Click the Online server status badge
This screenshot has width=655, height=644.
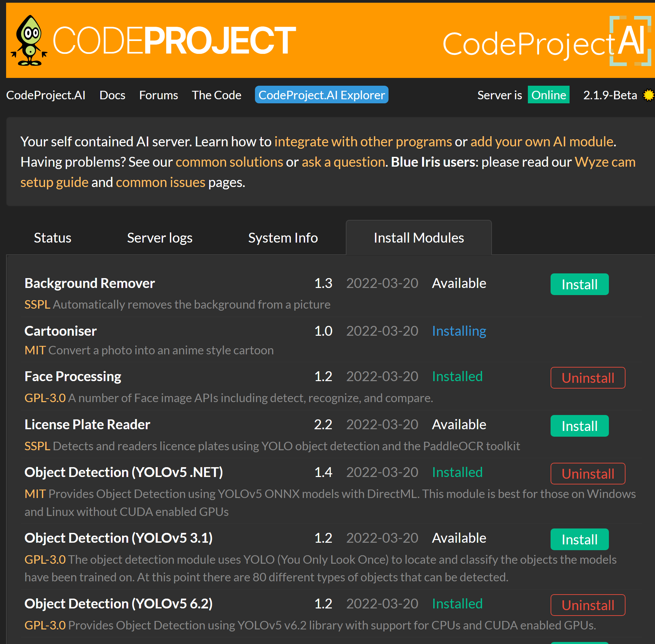coord(548,95)
